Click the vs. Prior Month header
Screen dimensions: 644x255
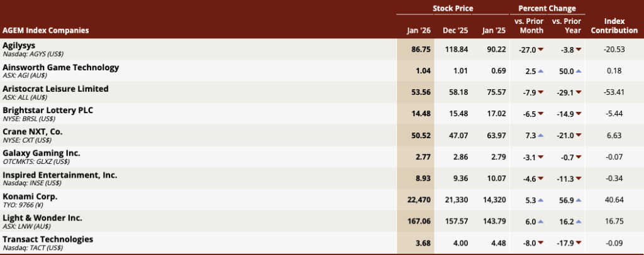(529, 26)
